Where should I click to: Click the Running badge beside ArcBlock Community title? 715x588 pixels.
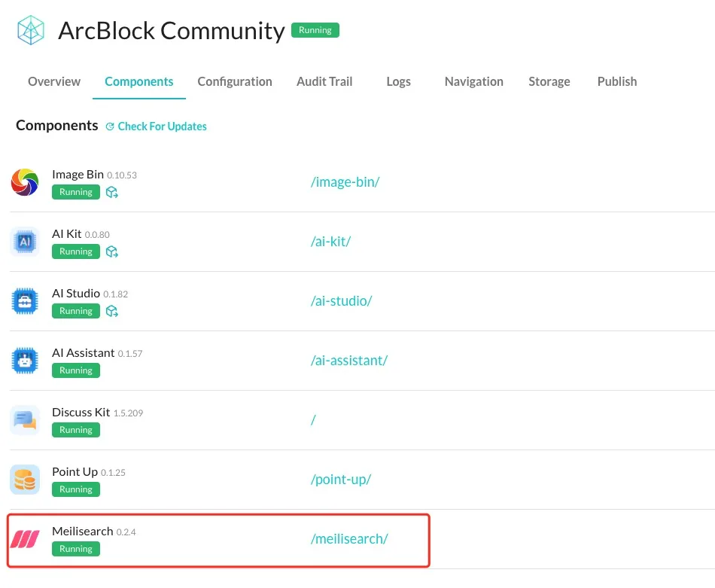315,30
